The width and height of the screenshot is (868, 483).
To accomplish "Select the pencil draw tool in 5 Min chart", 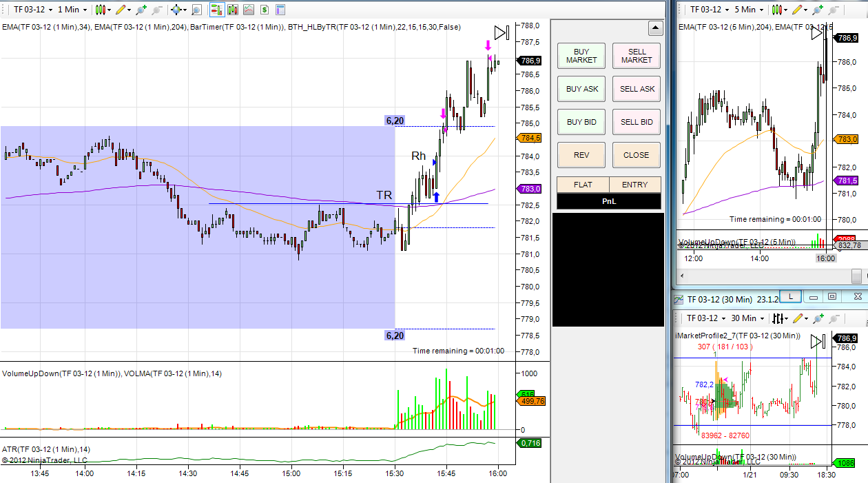I will pyautogui.click(x=798, y=10).
